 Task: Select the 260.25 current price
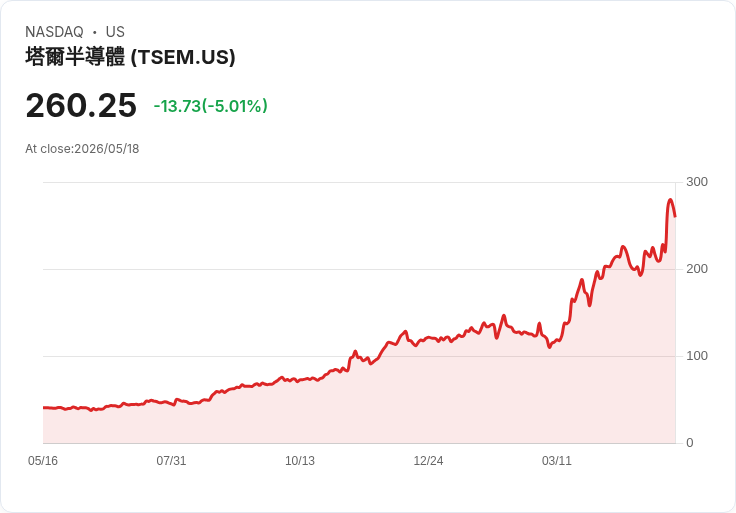click(x=81, y=105)
